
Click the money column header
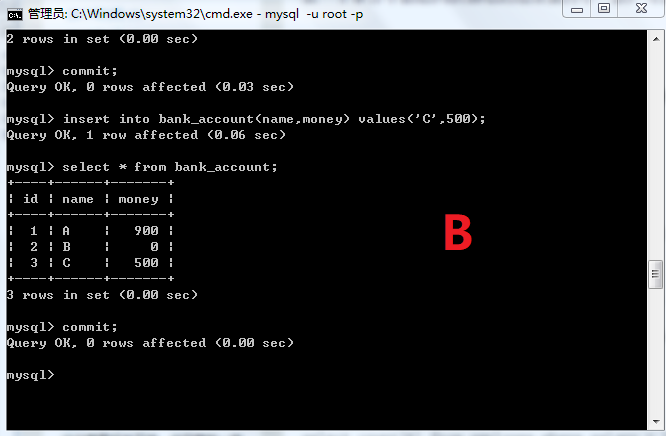138,199
